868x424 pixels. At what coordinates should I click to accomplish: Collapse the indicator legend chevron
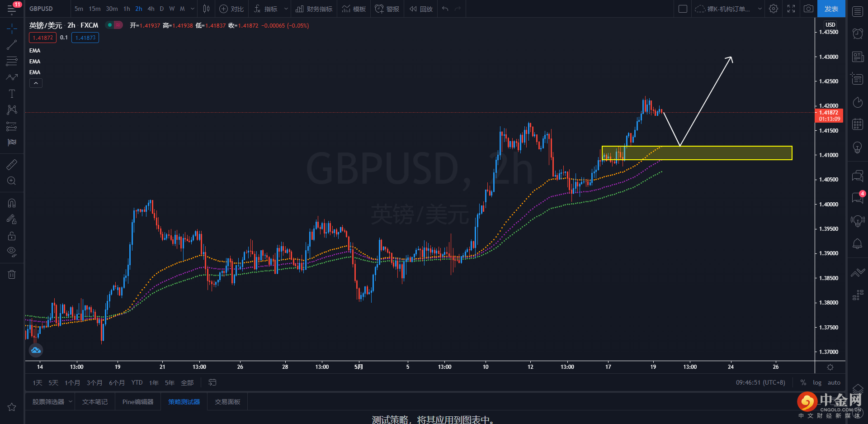click(36, 83)
